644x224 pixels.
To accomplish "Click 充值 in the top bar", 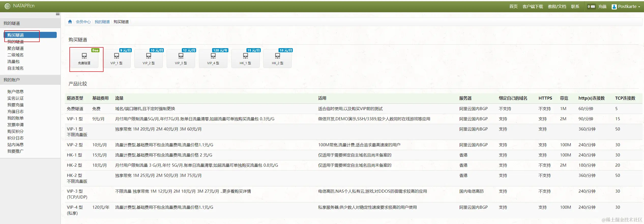I will pyautogui.click(x=602, y=7).
